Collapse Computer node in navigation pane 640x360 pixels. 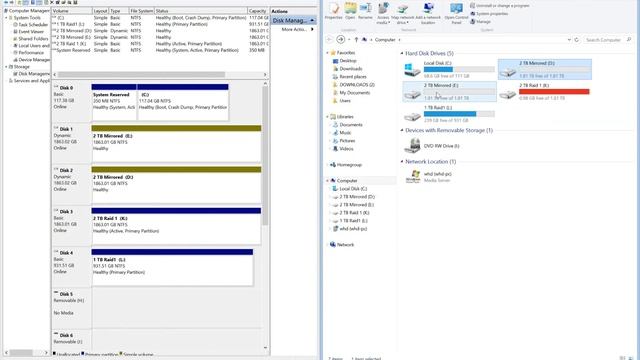(328, 181)
